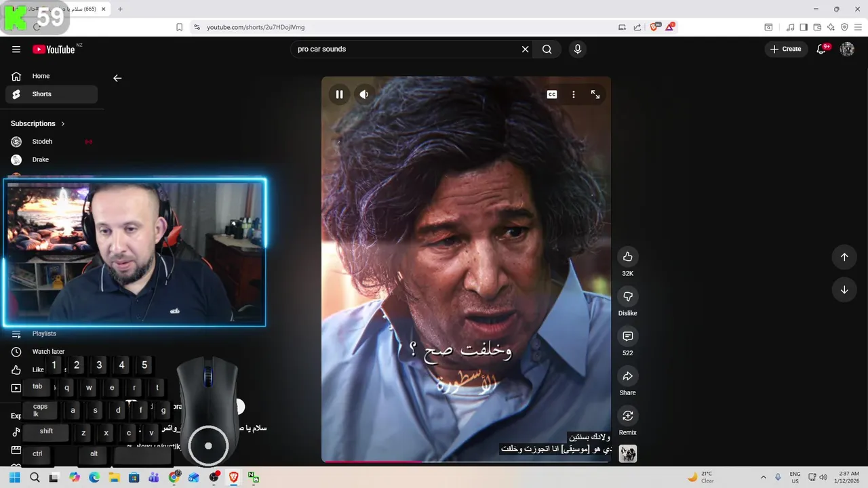Click the address bar URL youtube.com/shorts
Viewport: 868px width, 488px height.
click(x=256, y=27)
